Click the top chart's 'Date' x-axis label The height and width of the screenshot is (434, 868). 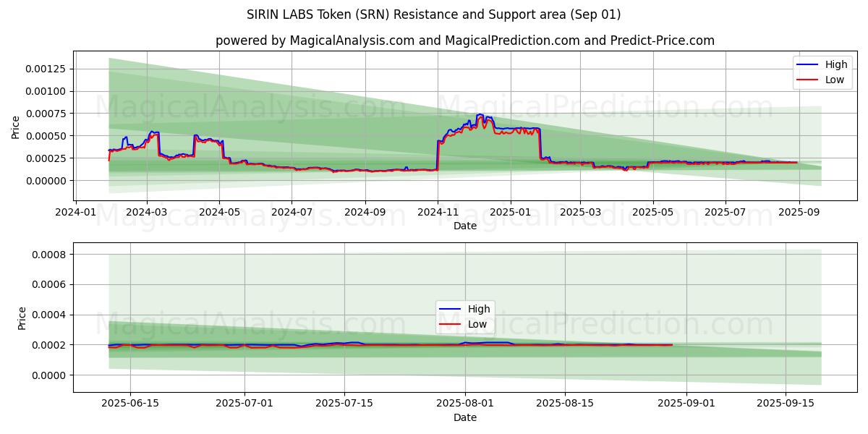tap(464, 226)
